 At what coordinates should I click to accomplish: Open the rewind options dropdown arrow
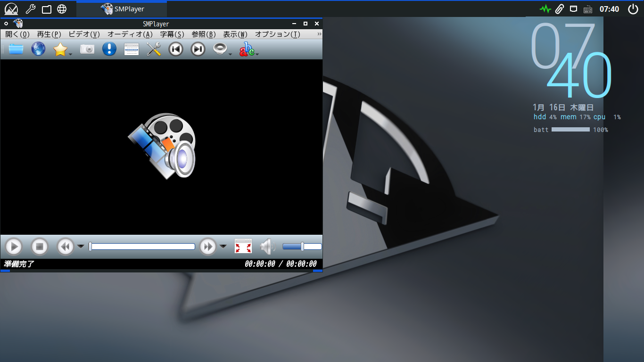click(81, 247)
